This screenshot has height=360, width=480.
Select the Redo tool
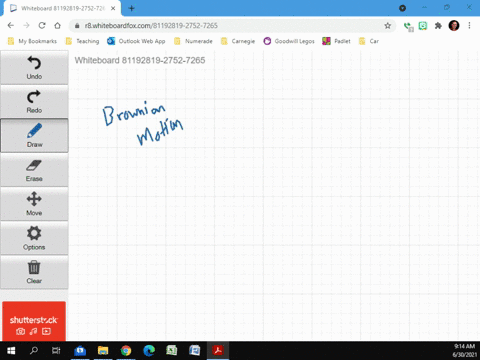click(x=34, y=101)
